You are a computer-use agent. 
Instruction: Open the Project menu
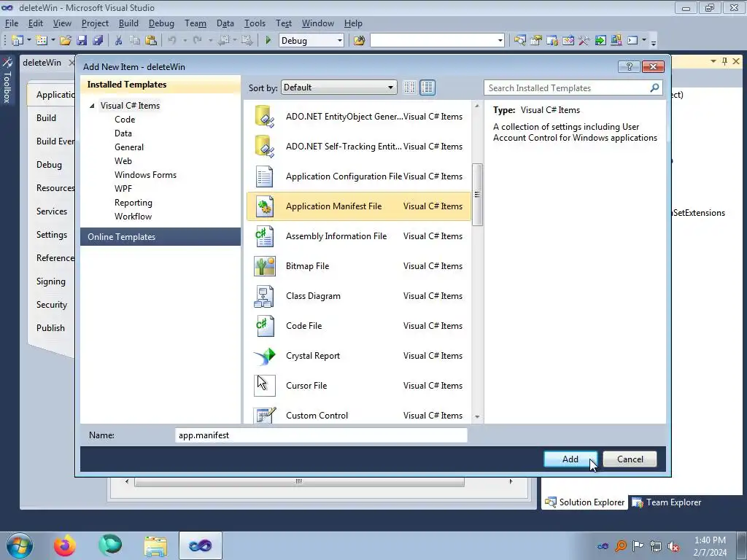[x=95, y=23]
